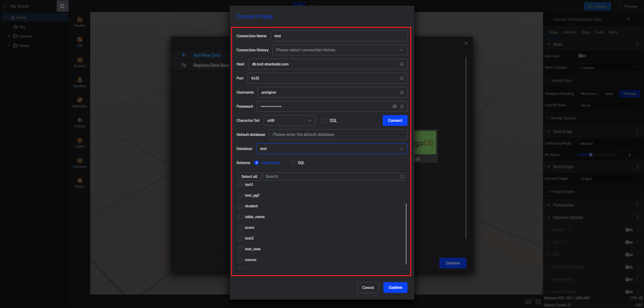Check the course table checkbox
This screenshot has height=308, width=644.
pyautogui.click(x=240, y=260)
